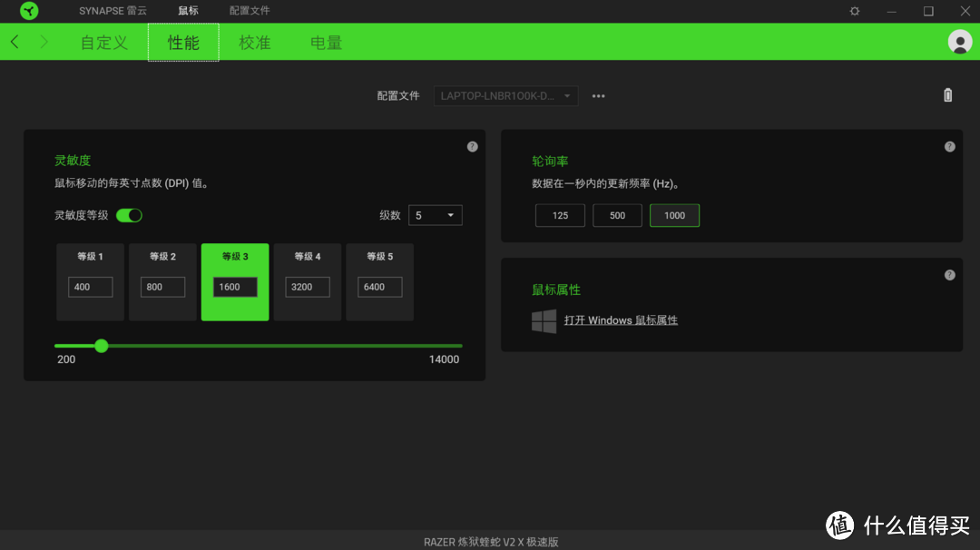
Task: Set polling rate to 125 Hz
Action: (x=560, y=216)
